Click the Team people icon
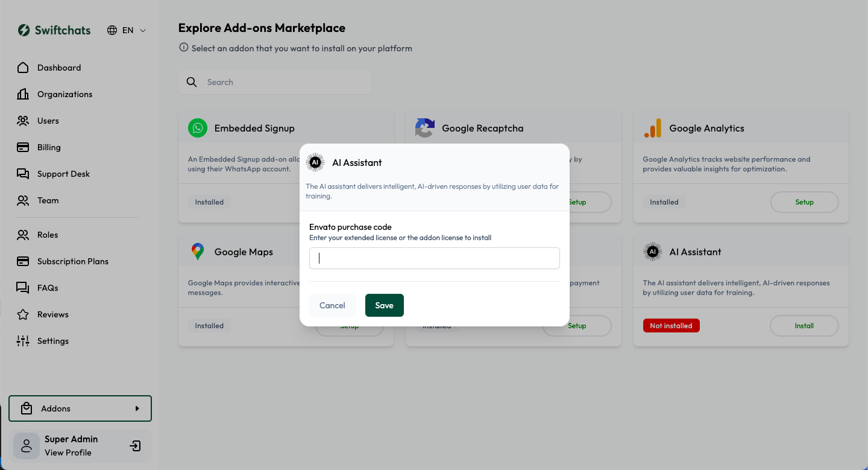 [22, 200]
